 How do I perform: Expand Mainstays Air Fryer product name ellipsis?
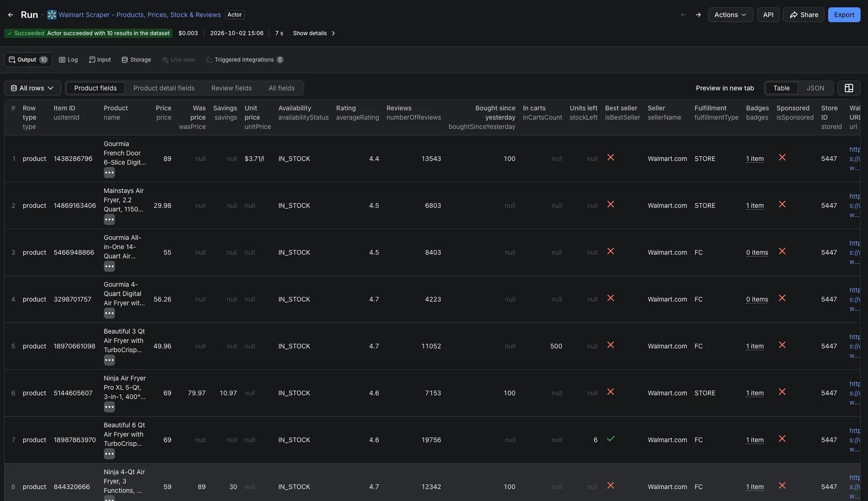[x=109, y=220]
